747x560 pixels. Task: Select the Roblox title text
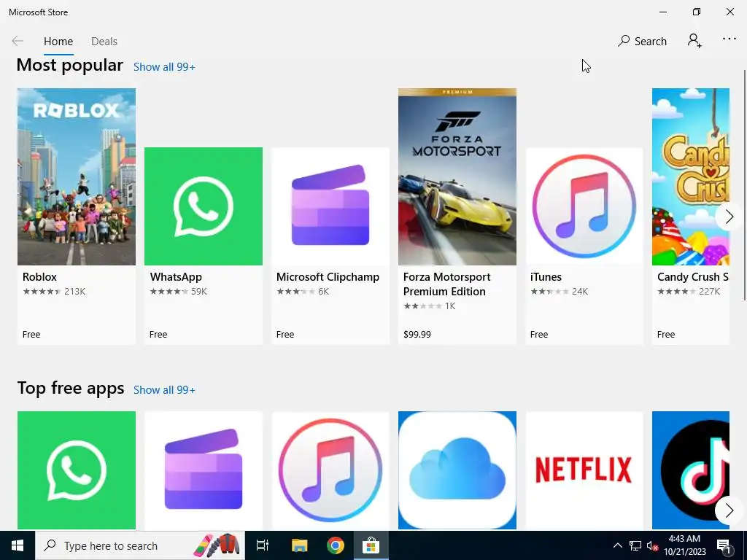(x=39, y=277)
